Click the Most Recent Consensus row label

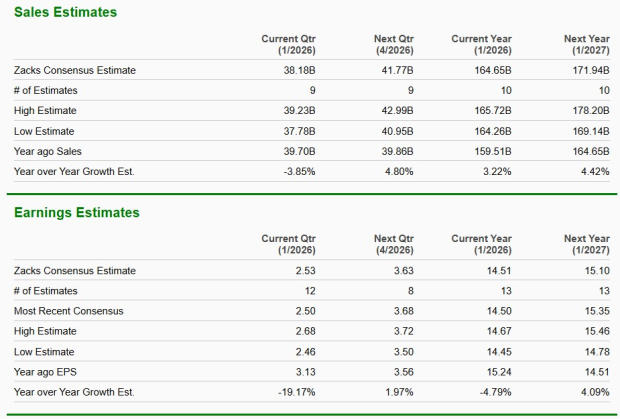pyautogui.click(x=69, y=311)
